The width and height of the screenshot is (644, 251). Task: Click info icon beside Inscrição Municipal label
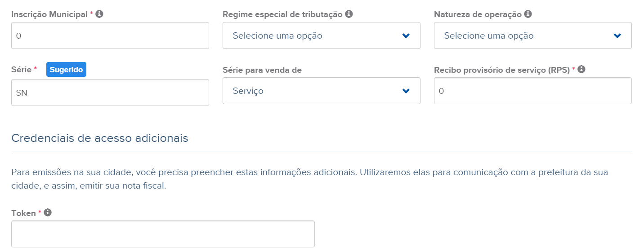point(99,14)
